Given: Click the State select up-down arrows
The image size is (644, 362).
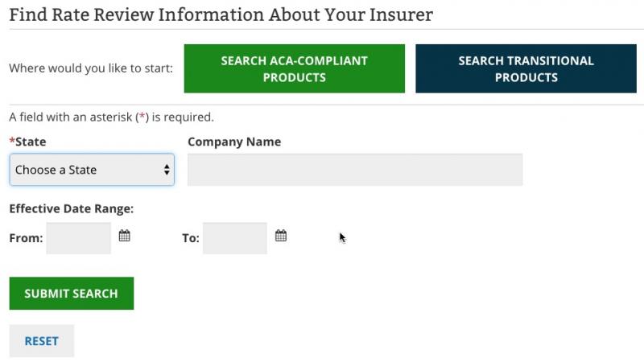Looking at the screenshot, I should point(167,170).
